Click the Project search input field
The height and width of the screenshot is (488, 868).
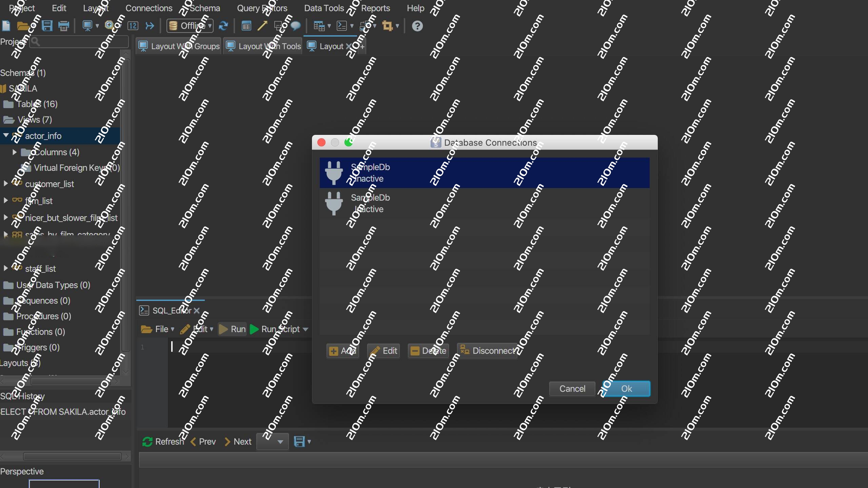tap(81, 42)
